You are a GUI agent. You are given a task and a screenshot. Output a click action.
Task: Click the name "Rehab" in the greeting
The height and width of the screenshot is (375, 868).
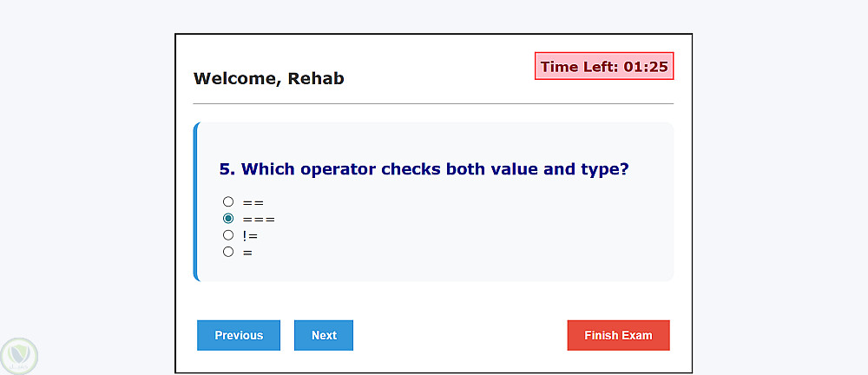pyautogui.click(x=316, y=78)
